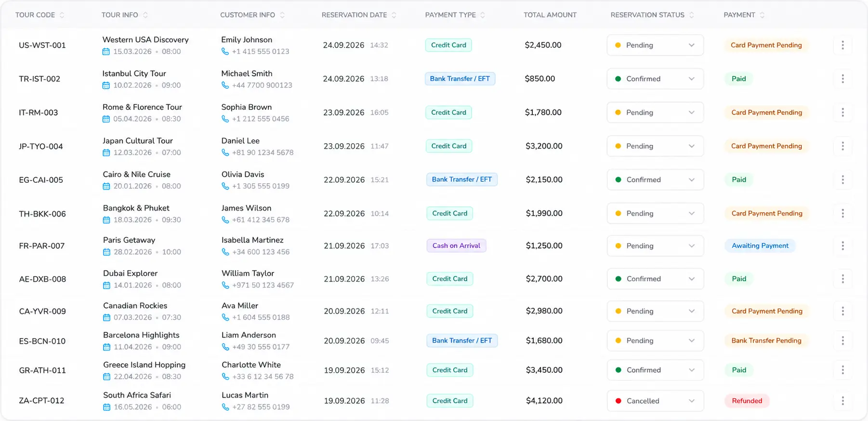Open row options for Sophia Brown's reservation
Viewport: 868px width, 421px height.
coord(842,112)
